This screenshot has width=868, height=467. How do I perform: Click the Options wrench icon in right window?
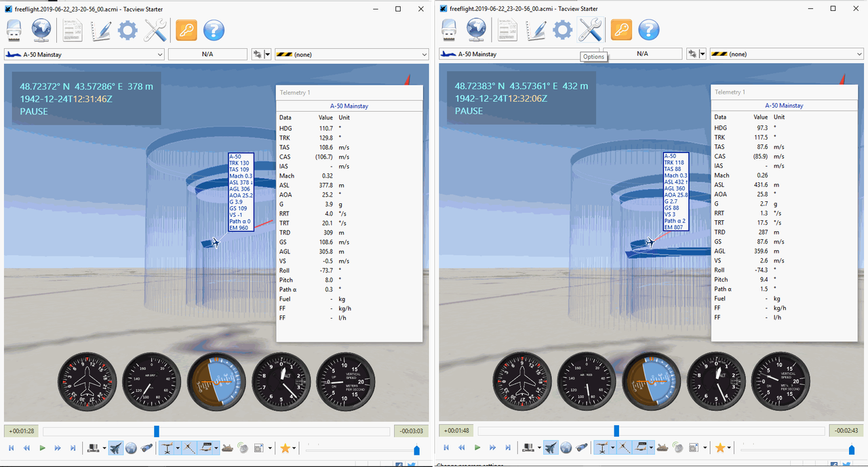(x=590, y=30)
